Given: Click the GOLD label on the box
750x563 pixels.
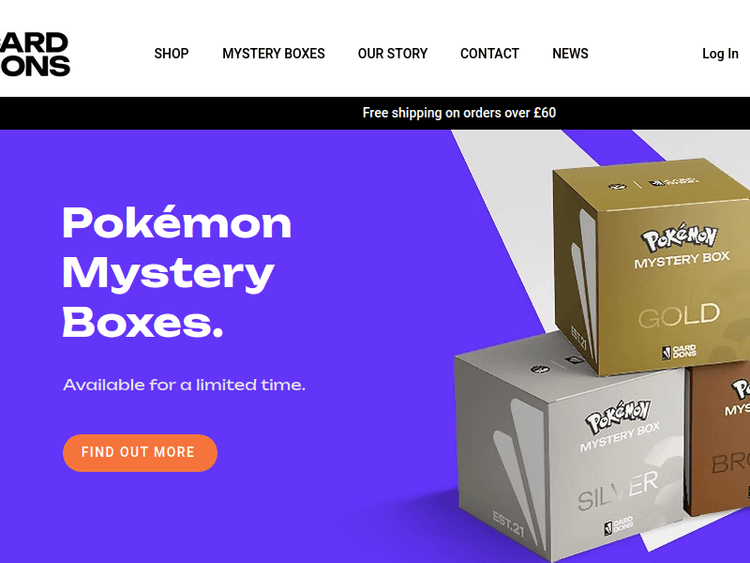Looking at the screenshot, I should [679, 315].
